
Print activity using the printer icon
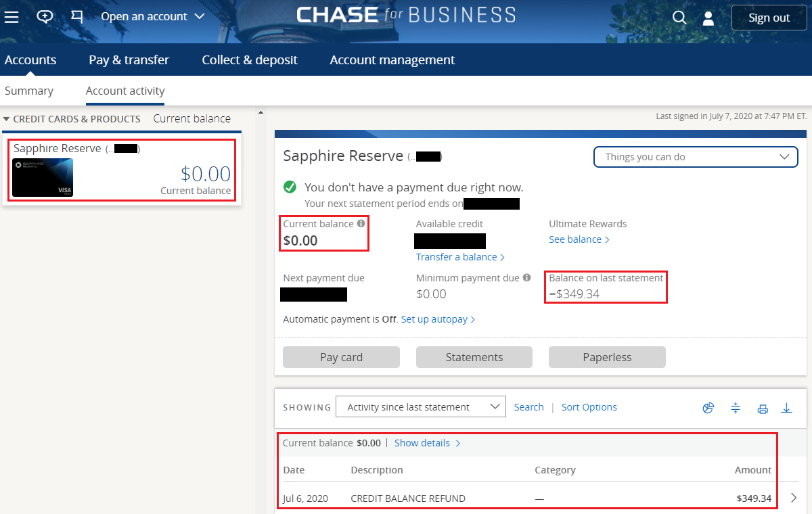763,408
